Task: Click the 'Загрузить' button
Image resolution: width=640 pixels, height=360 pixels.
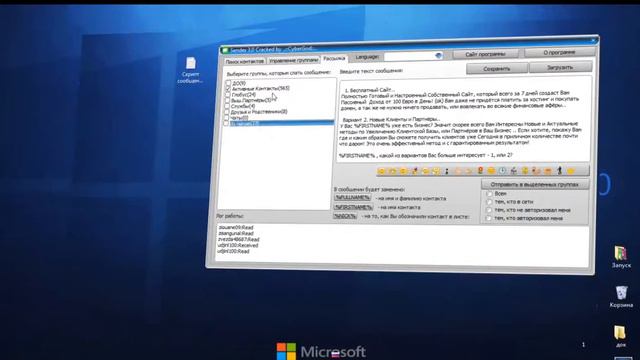Action: [560, 67]
